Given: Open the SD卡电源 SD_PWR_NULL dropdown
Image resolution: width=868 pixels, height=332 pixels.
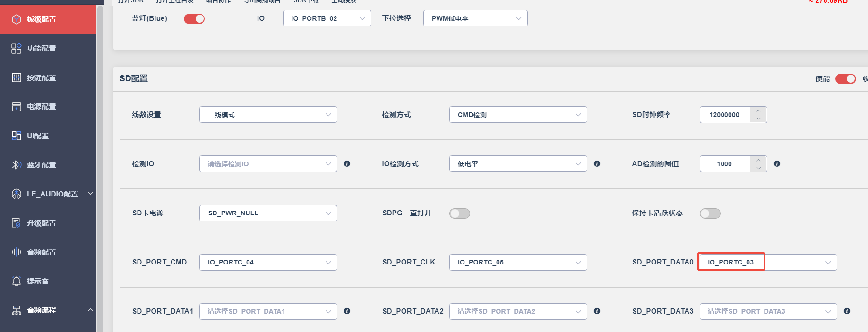Looking at the screenshot, I should coord(268,213).
